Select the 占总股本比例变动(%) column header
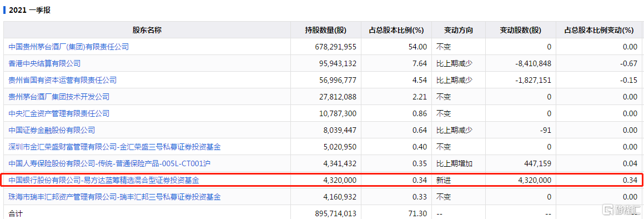644x219 pixels. (x=599, y=30)
